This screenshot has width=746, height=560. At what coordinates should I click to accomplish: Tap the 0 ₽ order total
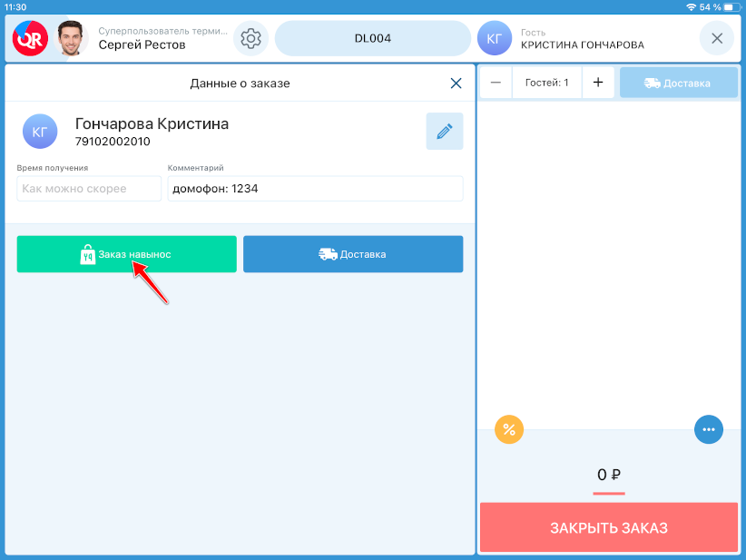point(609,475)
